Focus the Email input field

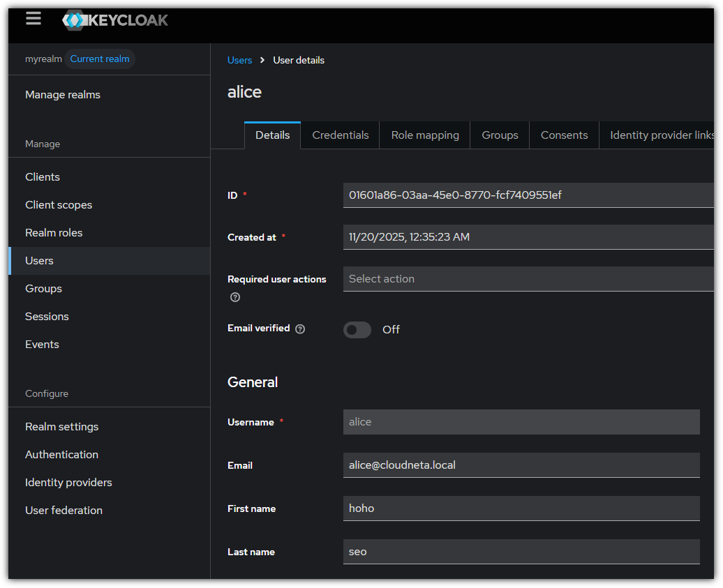[x=521, y=465]
